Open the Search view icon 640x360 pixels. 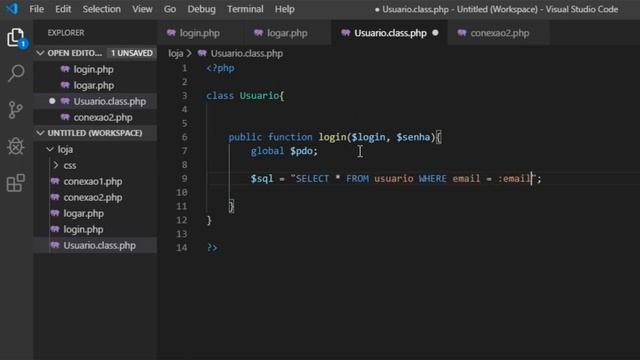point(16,74)
